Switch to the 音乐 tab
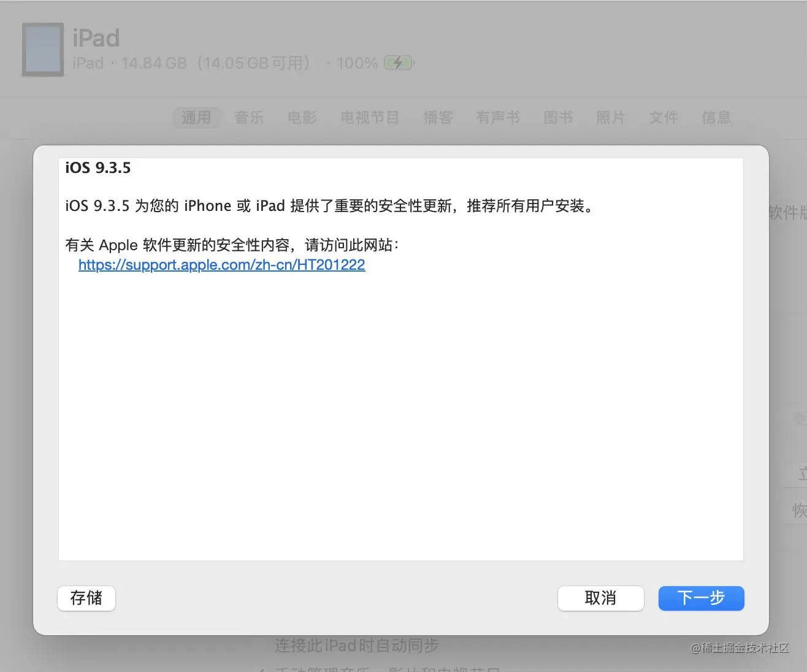The width and height of the screenshot is (807, 672). click(249, 117)
